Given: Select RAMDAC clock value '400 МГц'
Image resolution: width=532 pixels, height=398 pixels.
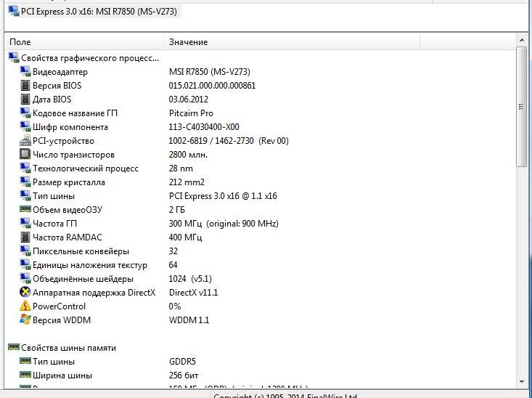Looking at the screenshot, I should pos(185,237).
